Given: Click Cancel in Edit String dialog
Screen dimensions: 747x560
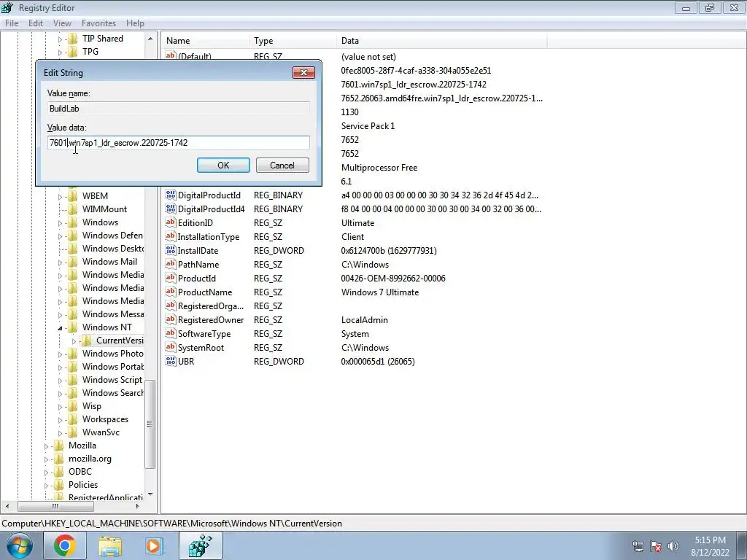Looking at the screenshot, I should coord(282,166).
